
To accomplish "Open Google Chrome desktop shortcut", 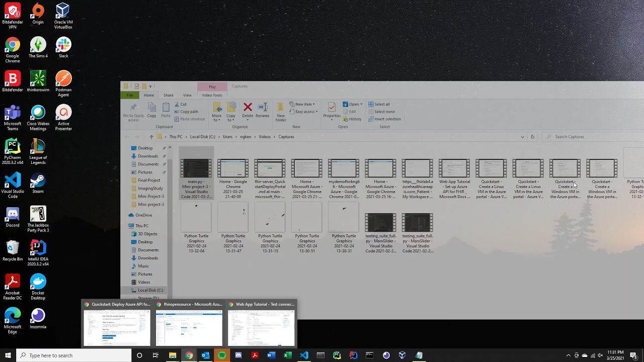I will (13, 50).
